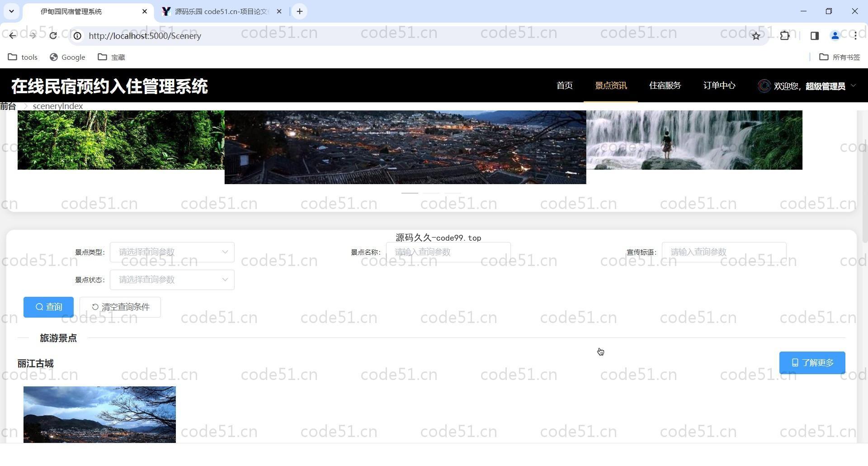Focus the 宣传标语 input field
Viewport: 868px width, 466px height.
click(x=724, y=252)
